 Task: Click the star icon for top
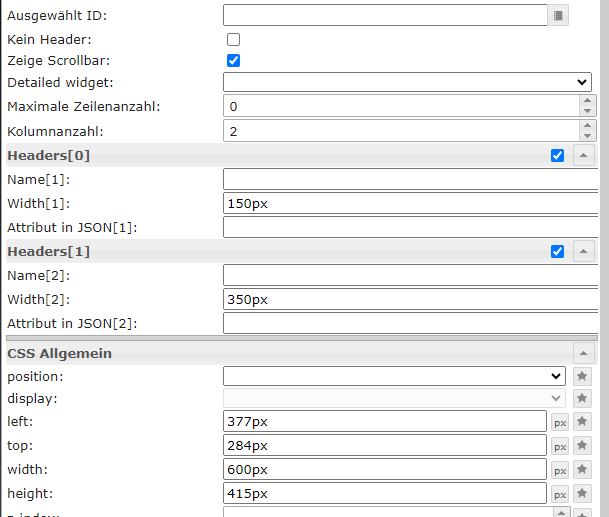[x=583, y=446]
